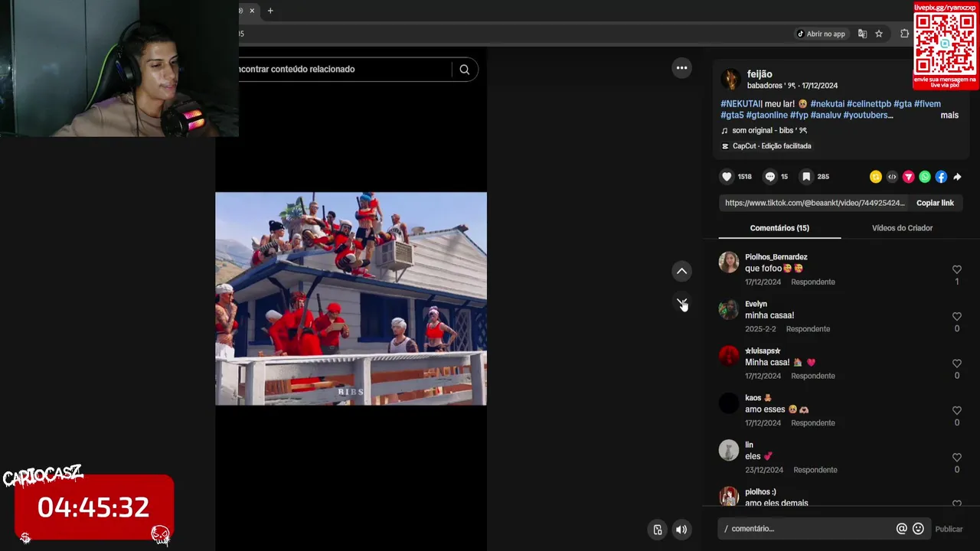Screen dimensions: 980x551
Task: Like luisaps's comment
Action: (956, 364)
